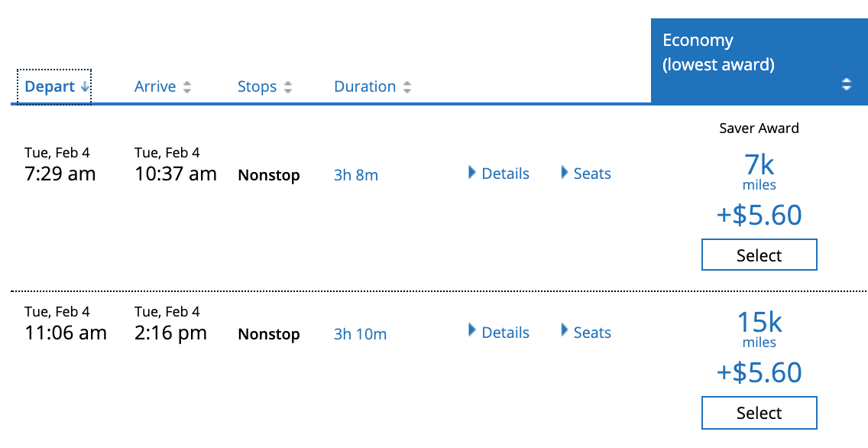Select the 15k miles economy fare
868x448 pixels.
tap(759, 413)
